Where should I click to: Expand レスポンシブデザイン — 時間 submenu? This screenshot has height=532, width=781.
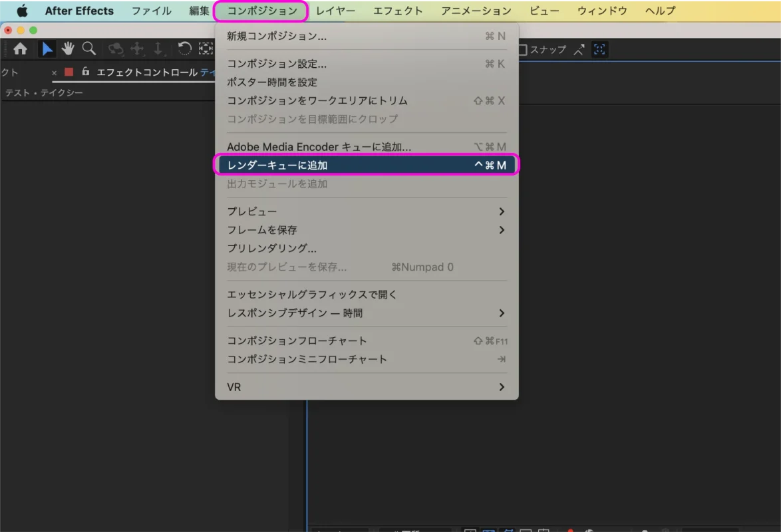pyautogui.click(x=367, y=313)
